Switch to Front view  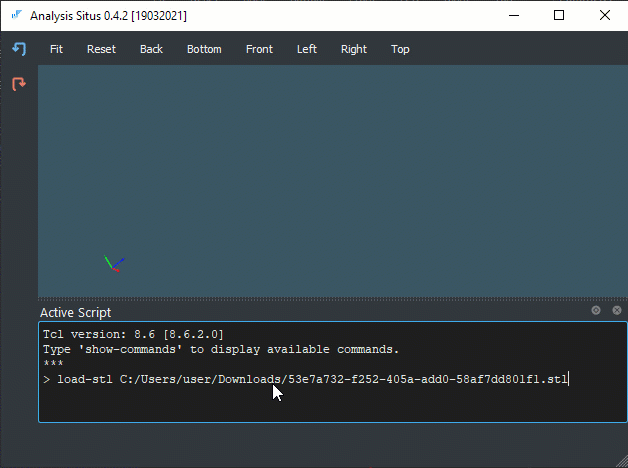tap(260, 49)
